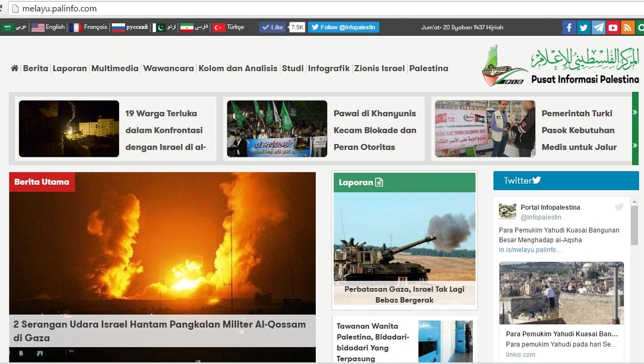Image resolution: width=644 pixels, height=364 pixels.
Task: Open the ln.is/melayu.palinfo tweet link
Action: [x=530, y=249]
